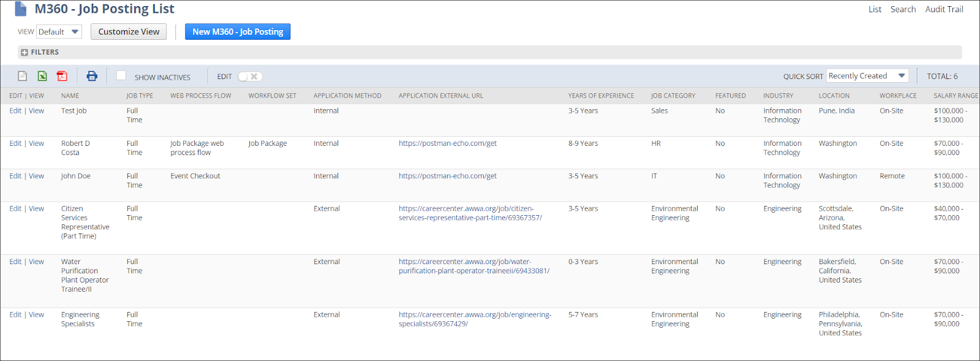The image size is (980, 361).
Task: Edit the John Doe job posting
Action: (15, 176)
